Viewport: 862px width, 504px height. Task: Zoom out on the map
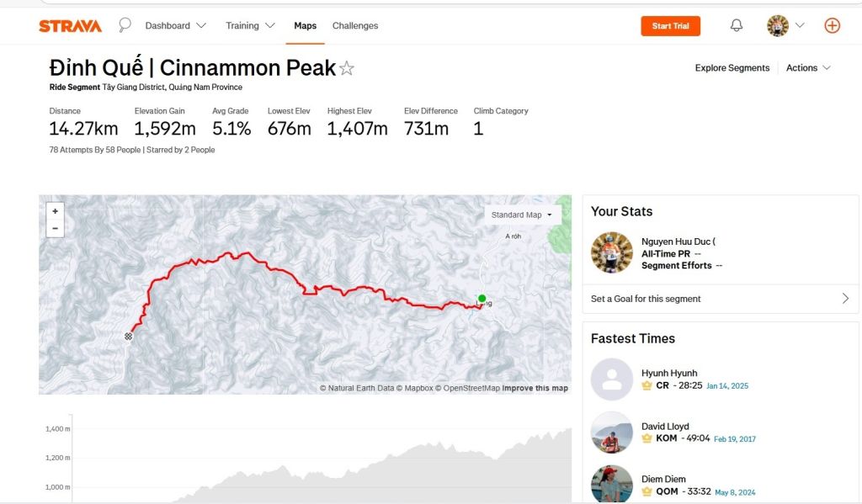(56, 228)
